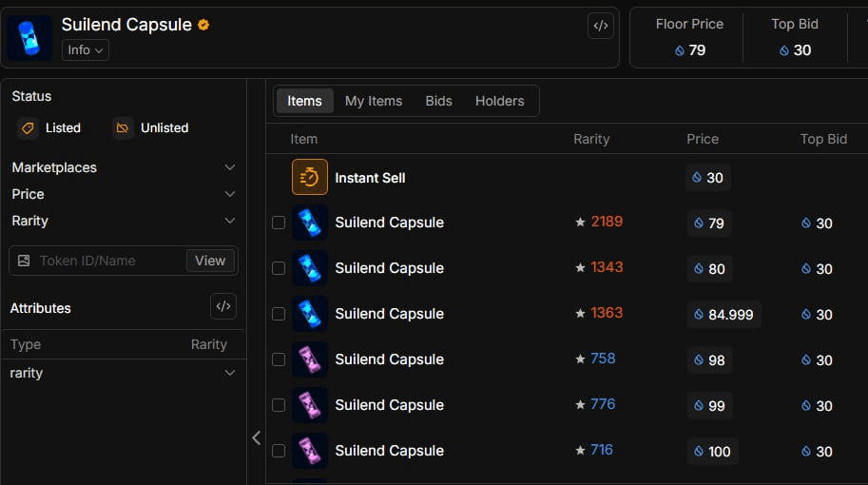Click the Unlisted crossed-tag icon
This screenshot has width=868, height=485.
tap(123, 127)
